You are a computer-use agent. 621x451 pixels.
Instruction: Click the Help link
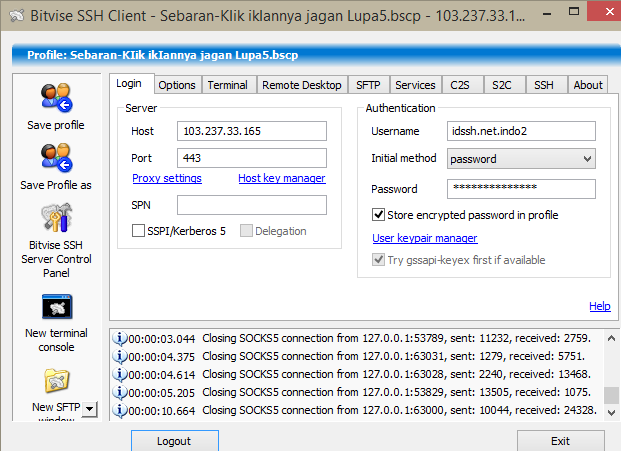tap(600, 306)
